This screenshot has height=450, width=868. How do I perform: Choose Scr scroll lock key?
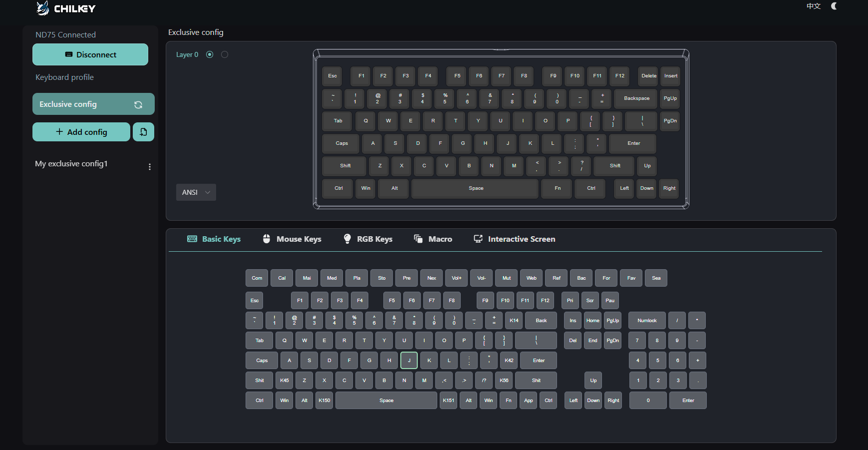[x=590, y=301]
